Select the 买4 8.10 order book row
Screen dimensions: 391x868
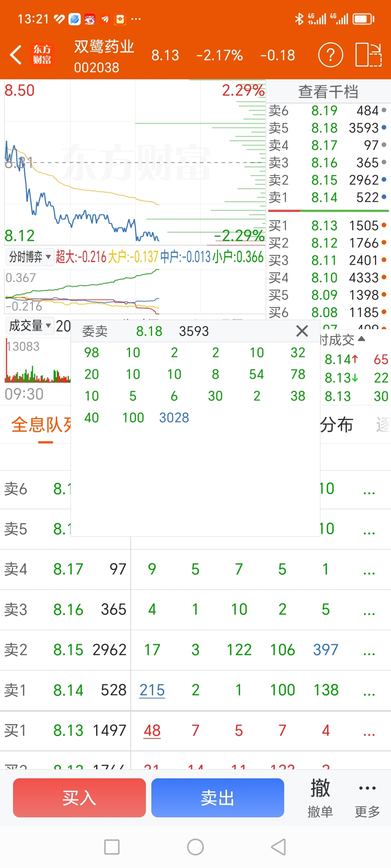pos(328,278)
